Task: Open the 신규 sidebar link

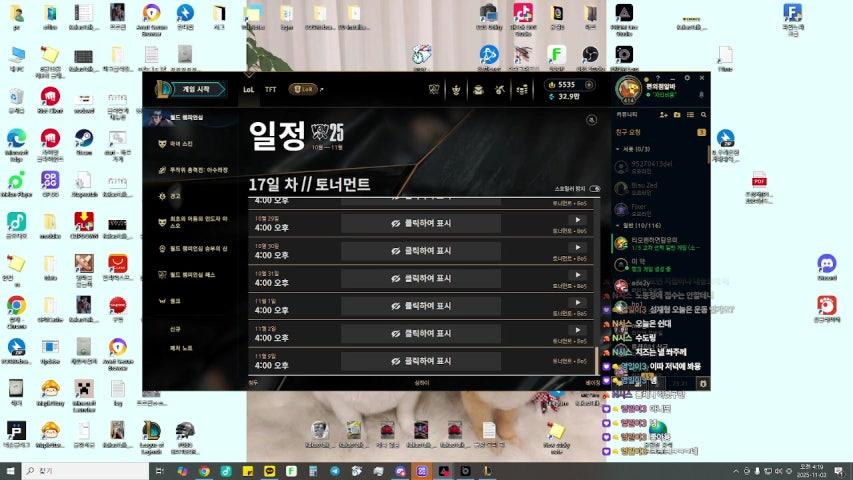Action: 175,329
